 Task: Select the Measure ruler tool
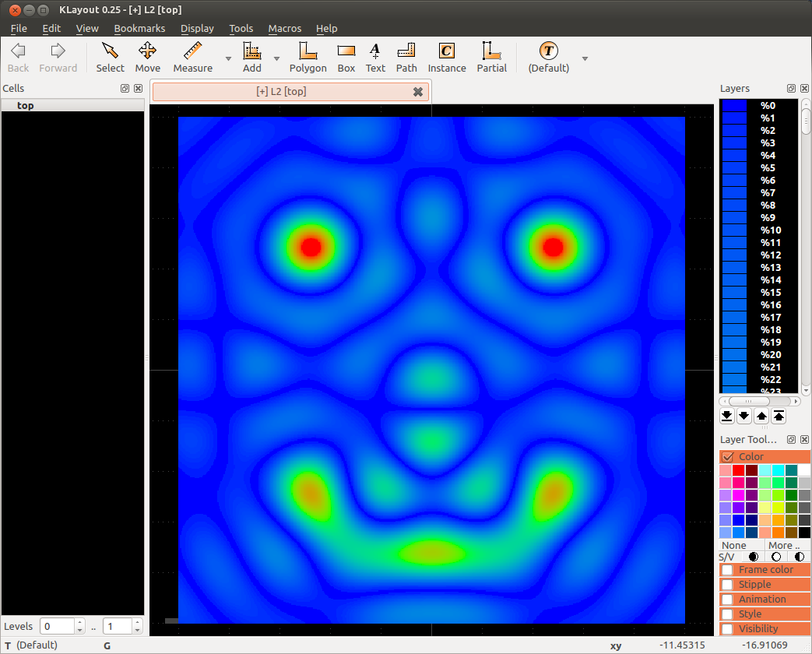click(192, 58)
